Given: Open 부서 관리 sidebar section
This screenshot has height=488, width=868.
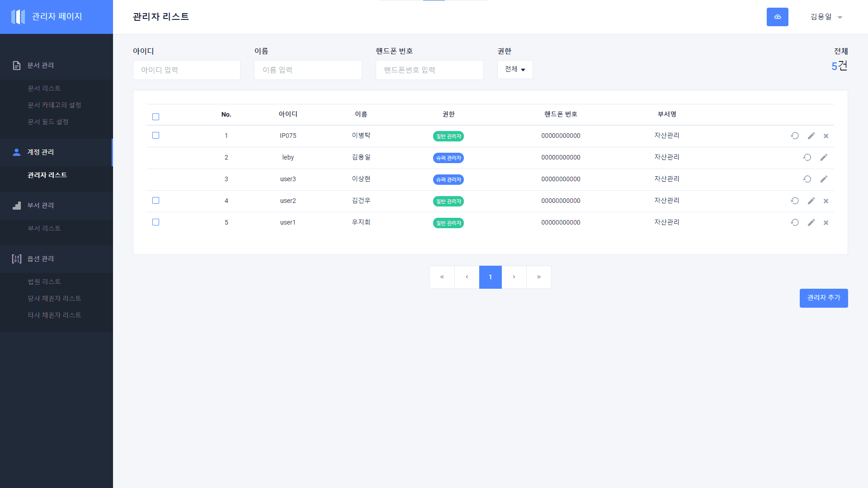Looking at the screenshot, I should pos(57,206).
